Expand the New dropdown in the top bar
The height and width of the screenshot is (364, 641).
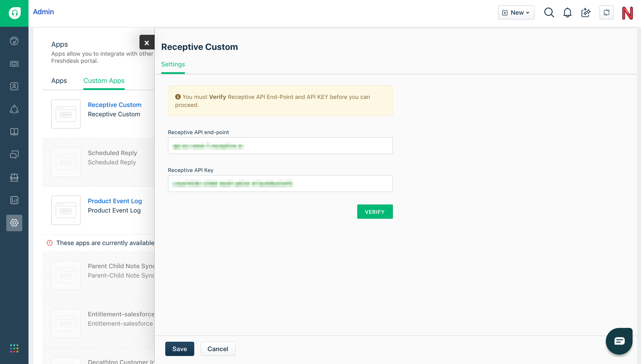pos(516,12)
